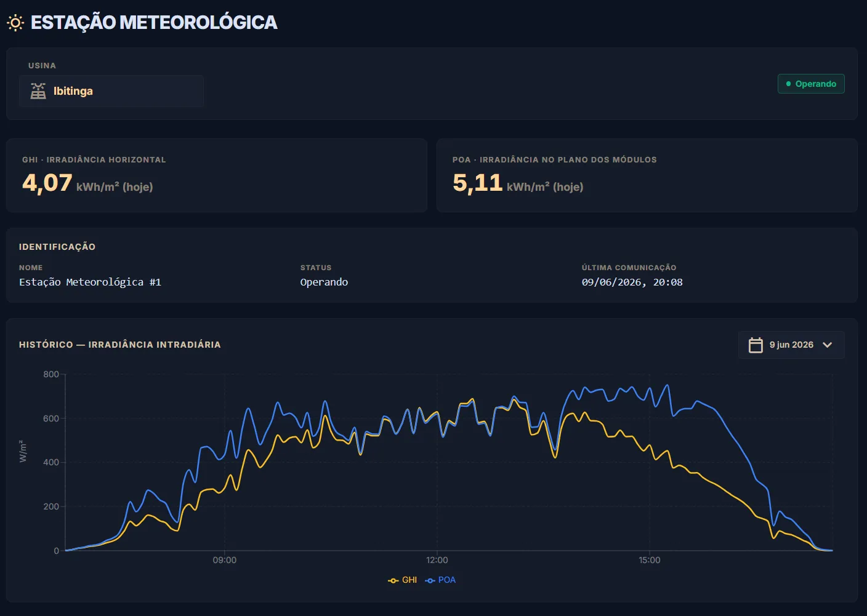Screen dimensions: 867x616
Task: Click the 200 y-axis tick label
Action: pyautogui.click(x=51, y=506)
